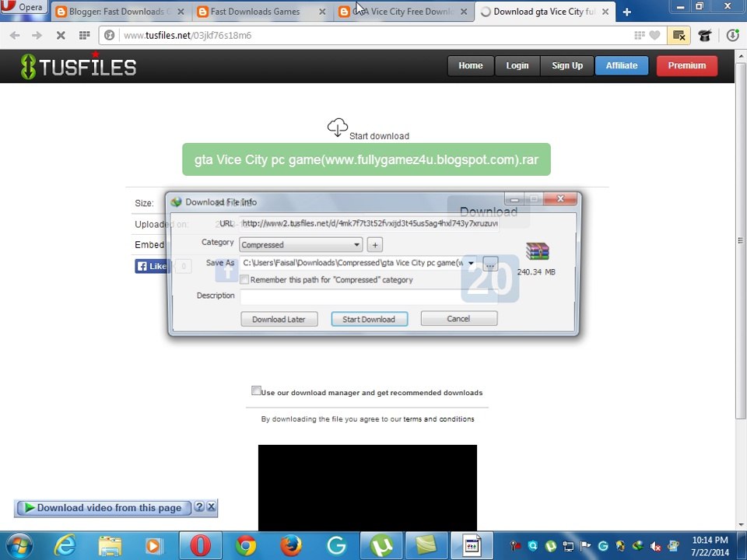Open browser downloads indicator
Screen dimensions: 747x560
733,35
